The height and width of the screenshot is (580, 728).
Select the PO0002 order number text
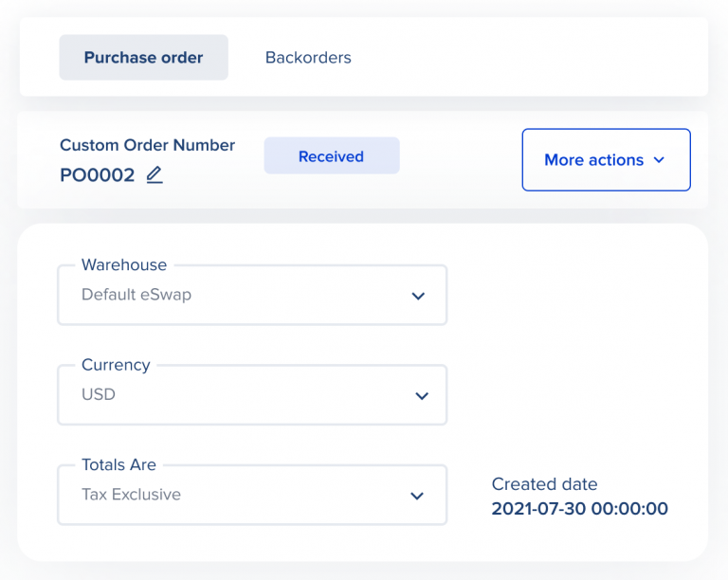point(97,175)
